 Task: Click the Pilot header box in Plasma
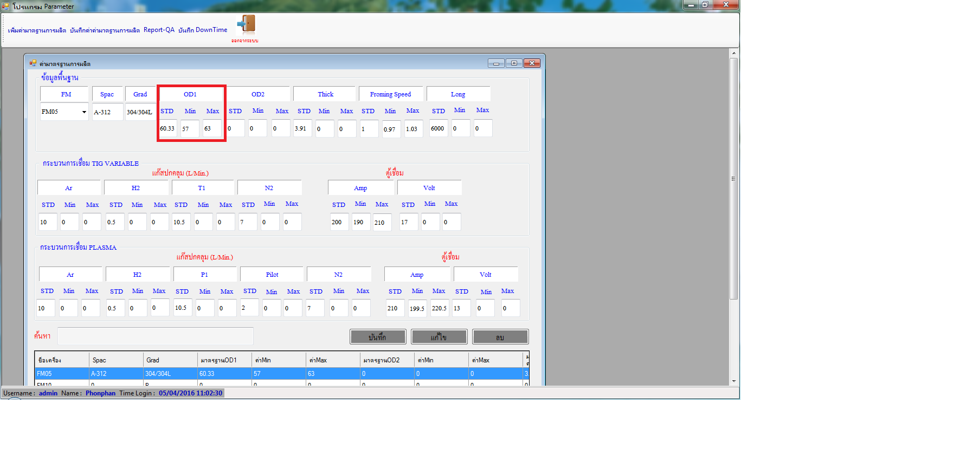tap(272, 275)
